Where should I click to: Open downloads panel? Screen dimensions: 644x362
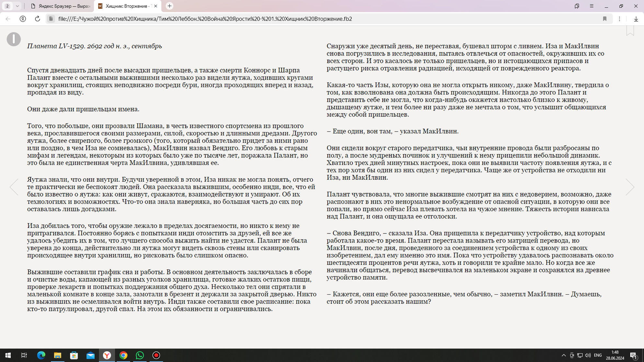point(636,19)
